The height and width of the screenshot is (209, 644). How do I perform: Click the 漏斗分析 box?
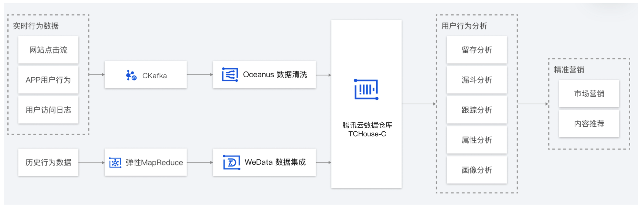(477, 80)
